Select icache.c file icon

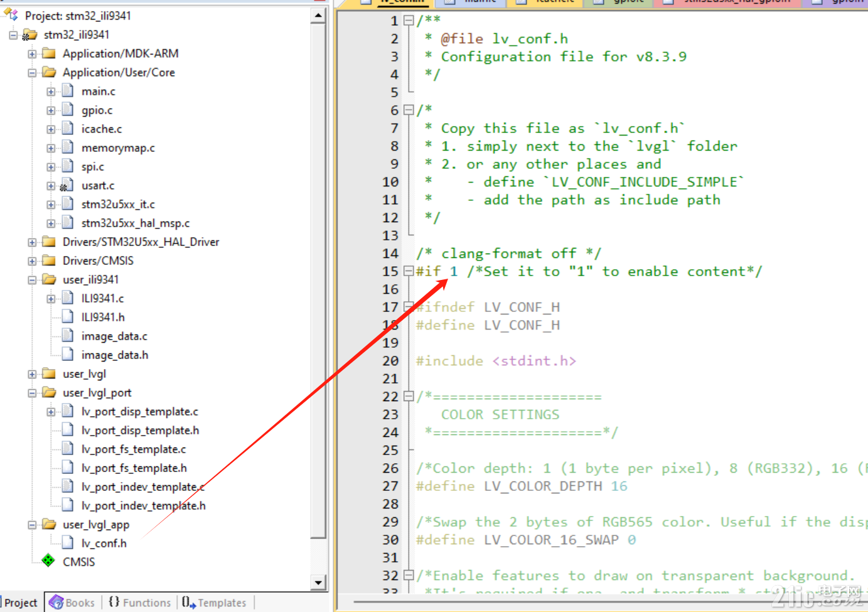coord(68,129)
